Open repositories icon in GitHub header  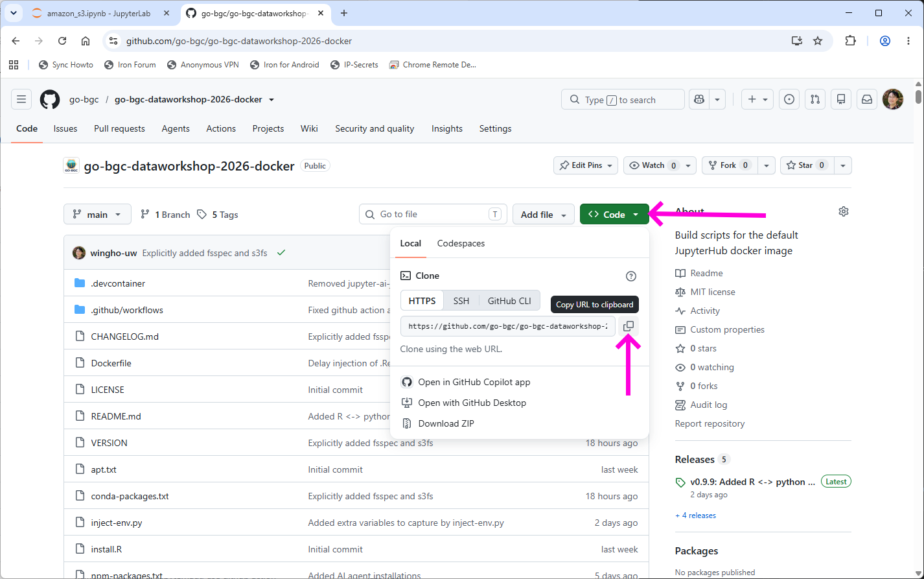[841, 99]
